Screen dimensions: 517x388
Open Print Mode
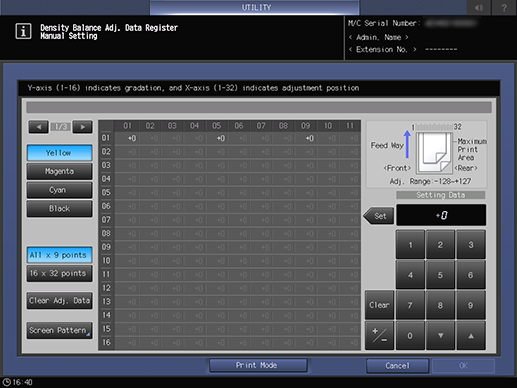(258, 365)
